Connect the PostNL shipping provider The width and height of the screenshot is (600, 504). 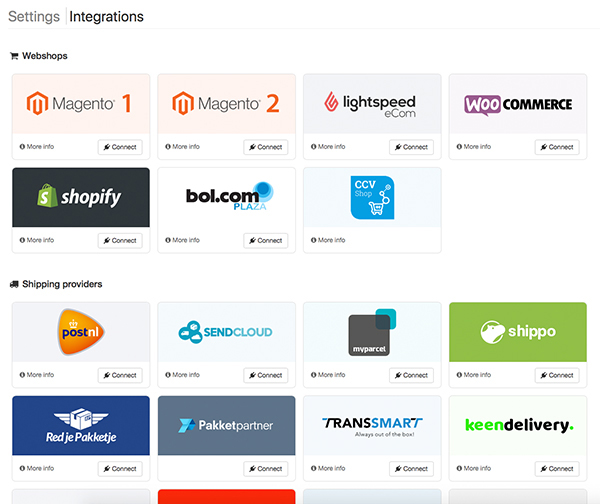[120, 375]
